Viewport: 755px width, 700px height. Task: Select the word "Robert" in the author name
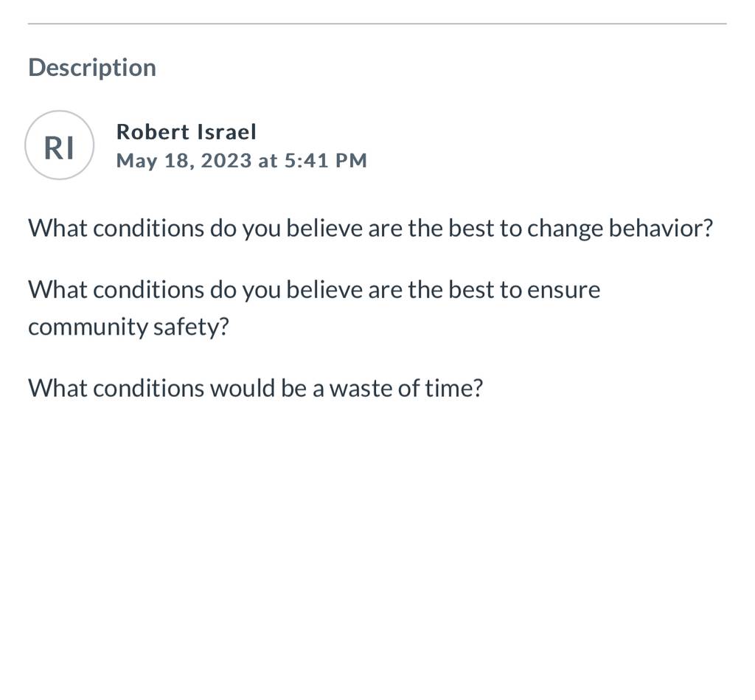click(x=153, y=132)
